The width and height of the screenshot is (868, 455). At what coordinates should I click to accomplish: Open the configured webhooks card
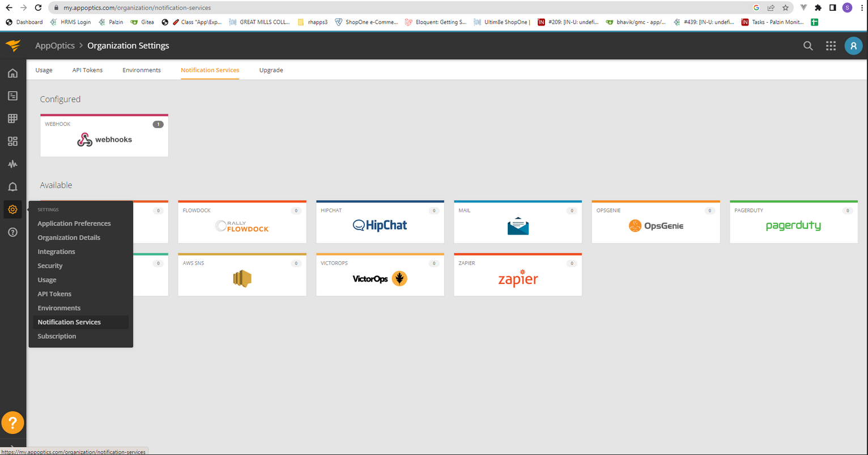(x=104, y=136)
